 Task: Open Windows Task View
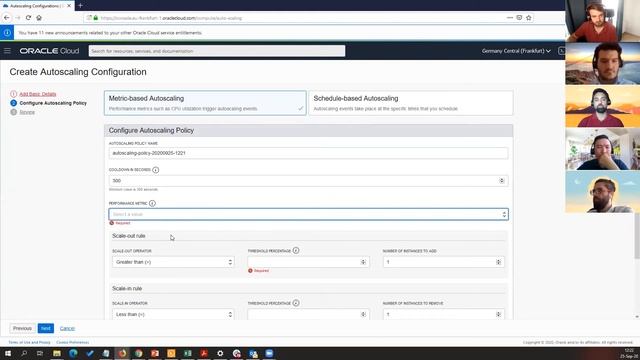pyautogui.click(x=40, y=353)
